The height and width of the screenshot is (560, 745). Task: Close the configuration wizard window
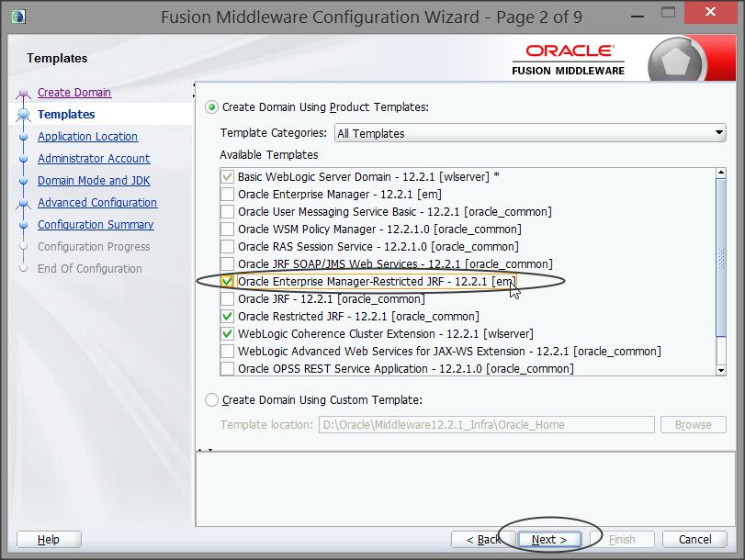pyautogui.click(x=710, y=11)
